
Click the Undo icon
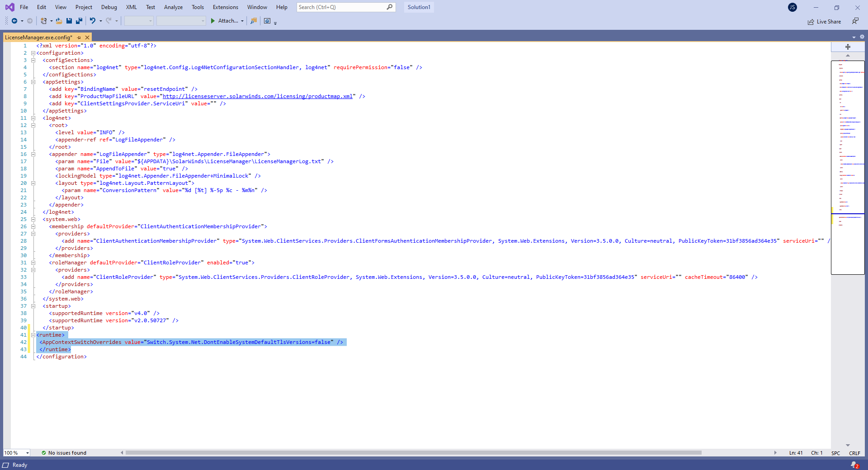tap(93, 21)
